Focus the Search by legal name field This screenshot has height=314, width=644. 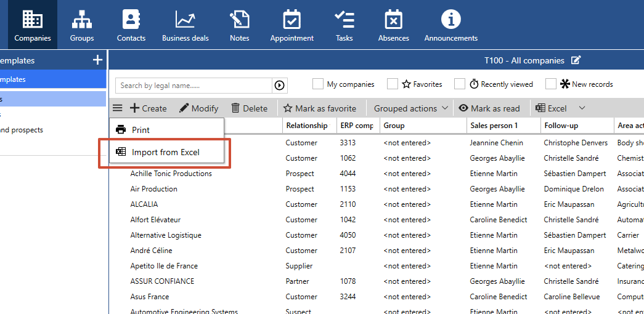tap(194, 86)
